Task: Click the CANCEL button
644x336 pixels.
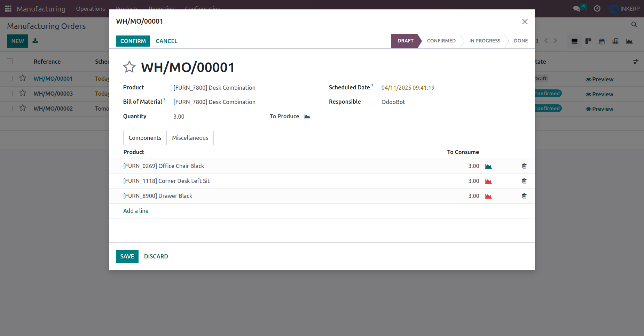Action: pos(166,41)
